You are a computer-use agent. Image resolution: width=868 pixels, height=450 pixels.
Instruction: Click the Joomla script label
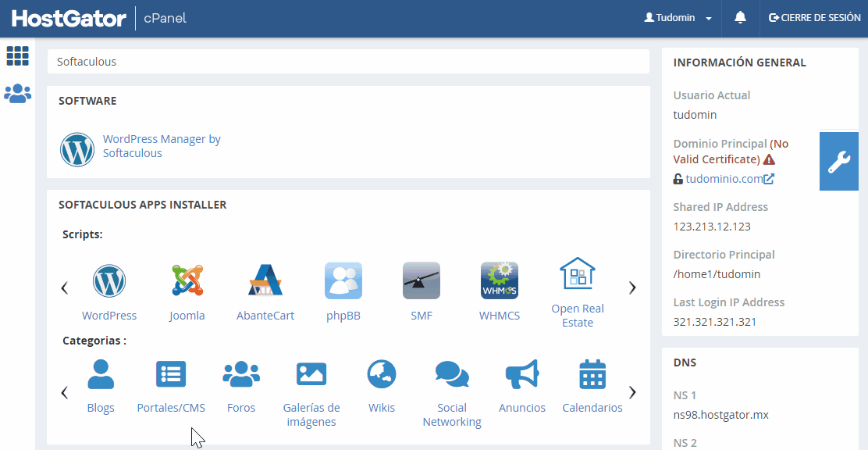tap(187, 316)
